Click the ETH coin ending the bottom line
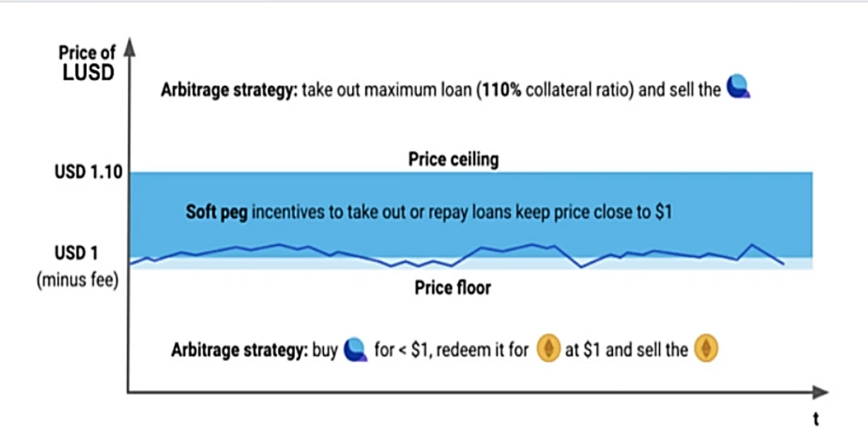The image size is (868, 443). pyautogui.click(x=706, y=351)
